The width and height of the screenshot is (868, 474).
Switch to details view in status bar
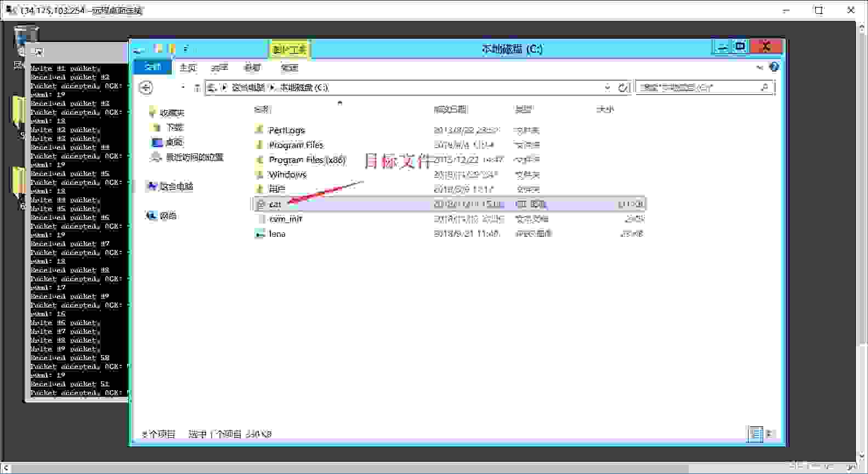click(x=756, y=434)
